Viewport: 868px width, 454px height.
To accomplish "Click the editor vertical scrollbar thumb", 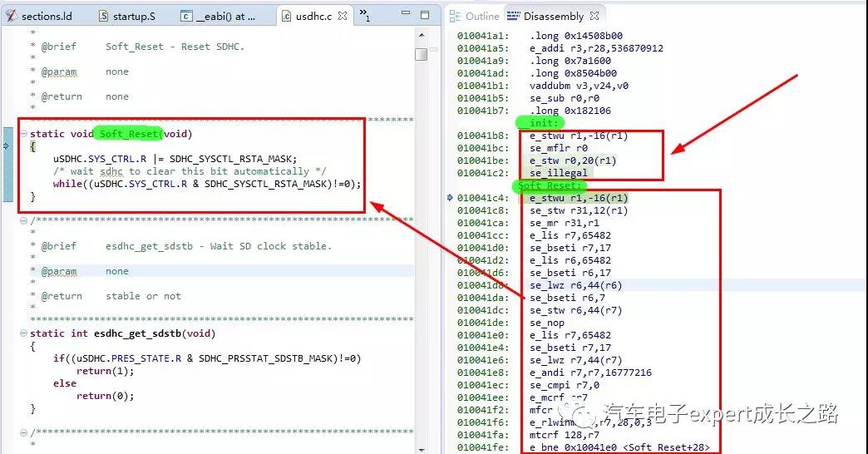I will (422, 54).
